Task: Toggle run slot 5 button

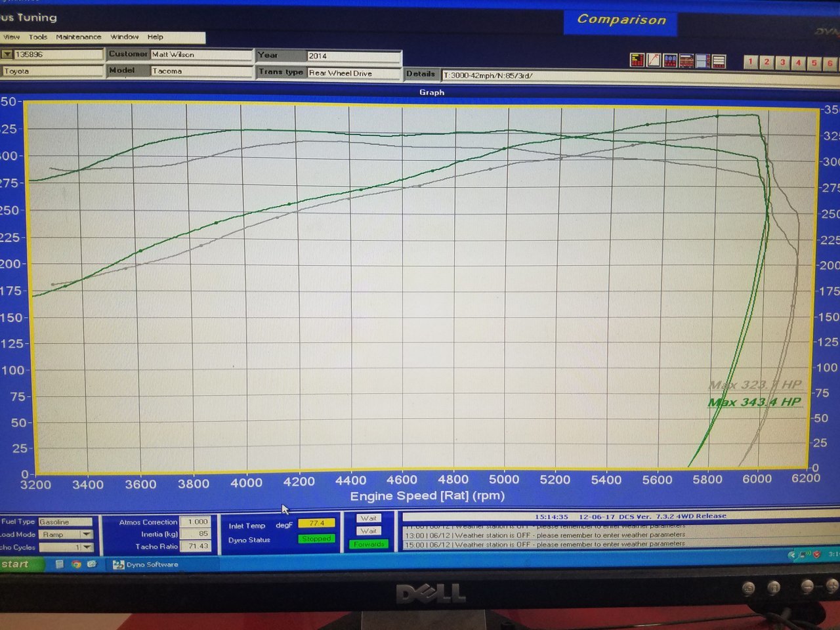Action: (x=814, y=63)
